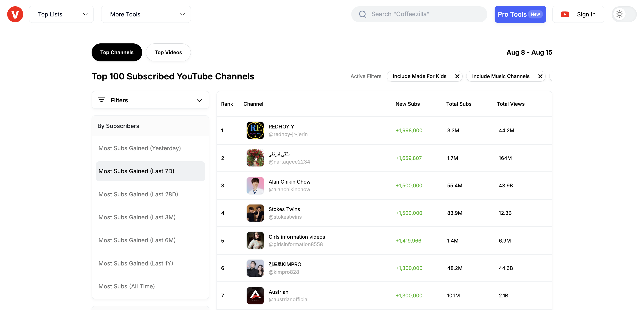Click the New Subs column header
The image size is (644, 310).
(408, 104)
